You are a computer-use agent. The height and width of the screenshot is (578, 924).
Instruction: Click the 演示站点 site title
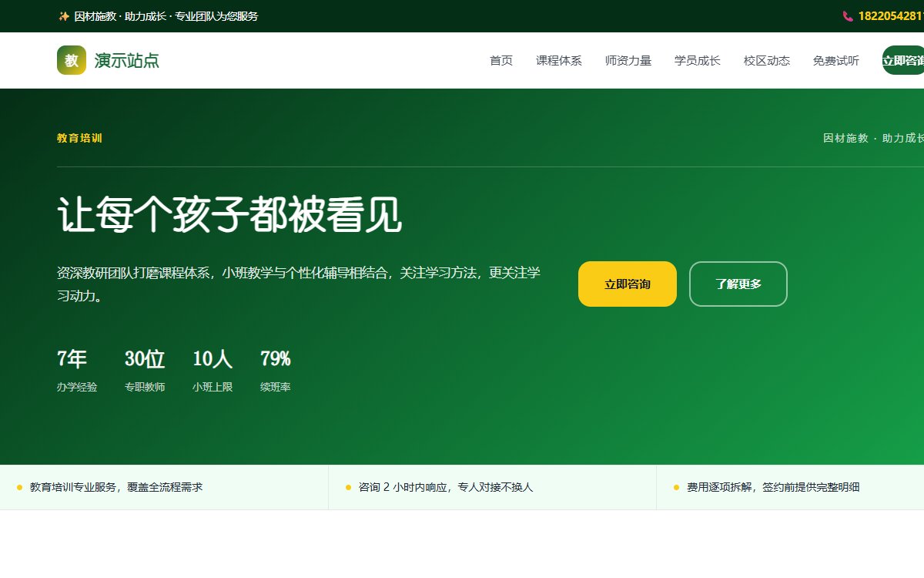127,61
